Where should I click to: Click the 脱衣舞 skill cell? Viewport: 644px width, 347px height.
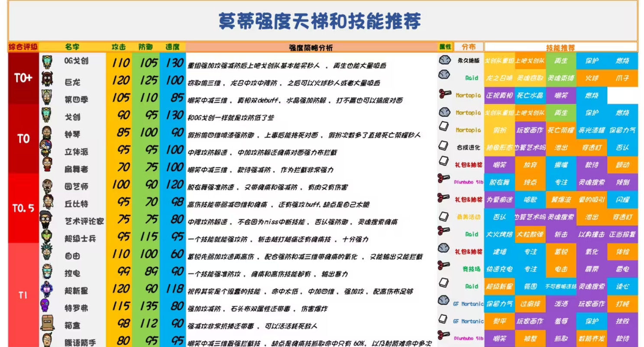click(499, 182)
